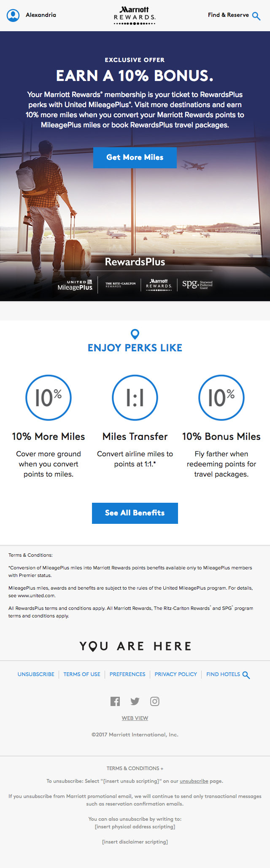Open the Unsubscribe footer link

point(36,674)
